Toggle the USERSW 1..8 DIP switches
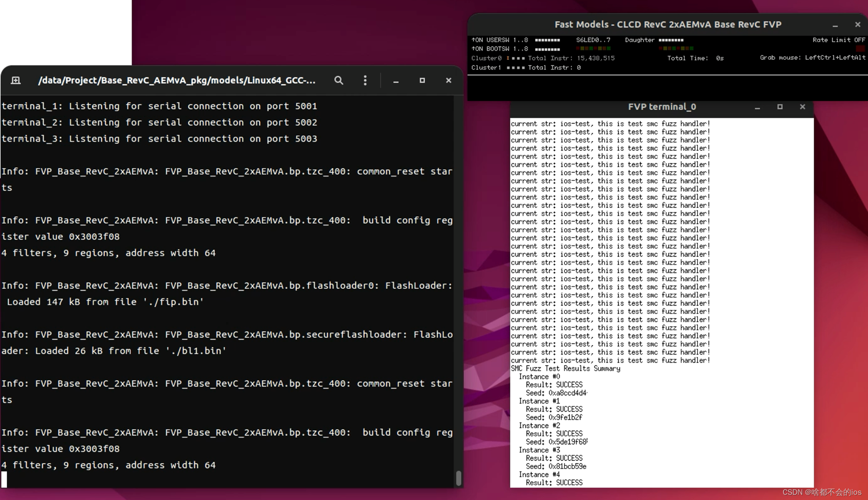This screenshot has height=500, width=868. [x=547, y=40]
